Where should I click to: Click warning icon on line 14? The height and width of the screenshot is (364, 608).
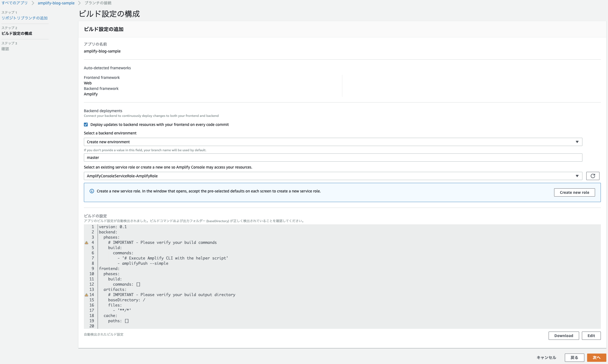click(x=86, y=295)
